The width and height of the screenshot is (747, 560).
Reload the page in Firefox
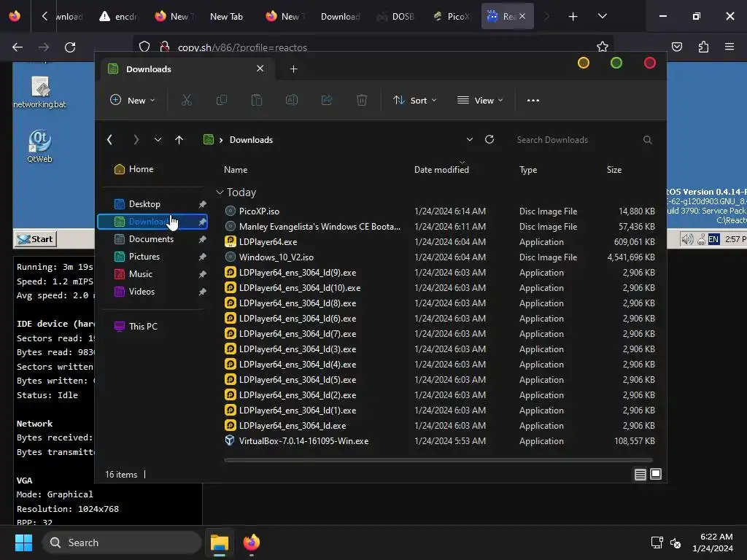pyautogui.click(x=70, y=47)
